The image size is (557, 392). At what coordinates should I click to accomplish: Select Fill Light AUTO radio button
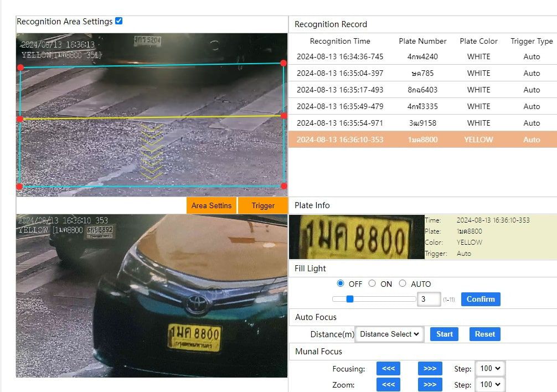click(x=403, y=283)
